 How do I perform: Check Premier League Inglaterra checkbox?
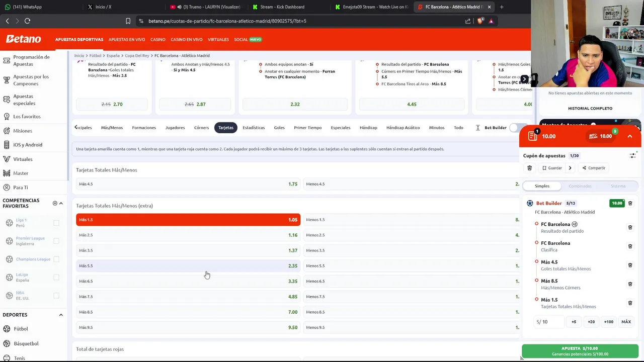click(x=56, y=241)
